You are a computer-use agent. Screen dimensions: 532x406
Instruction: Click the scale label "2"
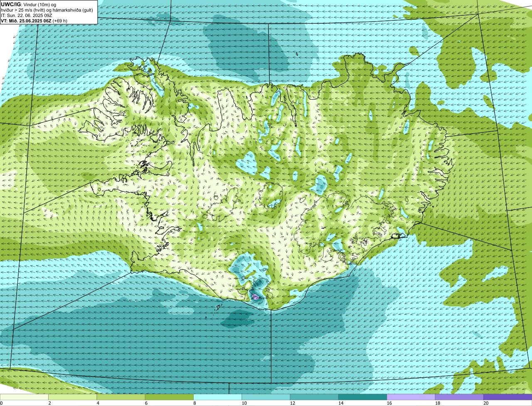pyautogui.click(x=49, y=403)
